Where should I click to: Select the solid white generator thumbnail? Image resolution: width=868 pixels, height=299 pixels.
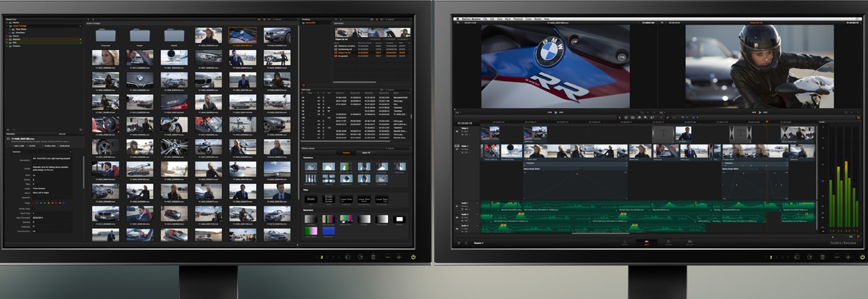tap(400, 219)
